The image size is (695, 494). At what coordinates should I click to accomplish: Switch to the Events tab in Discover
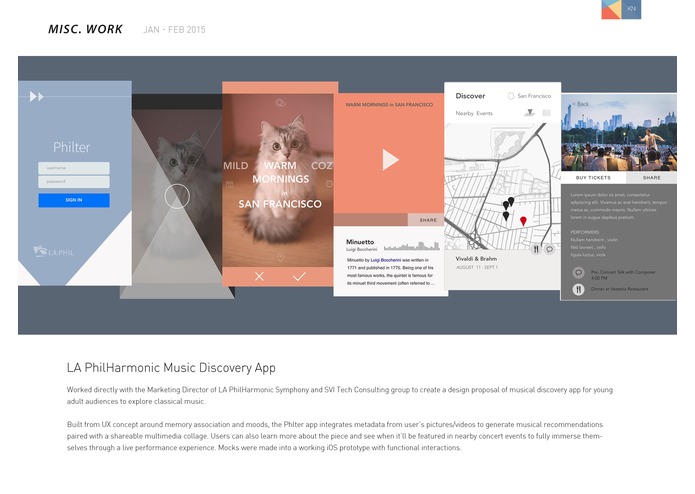tap(484, 113)
